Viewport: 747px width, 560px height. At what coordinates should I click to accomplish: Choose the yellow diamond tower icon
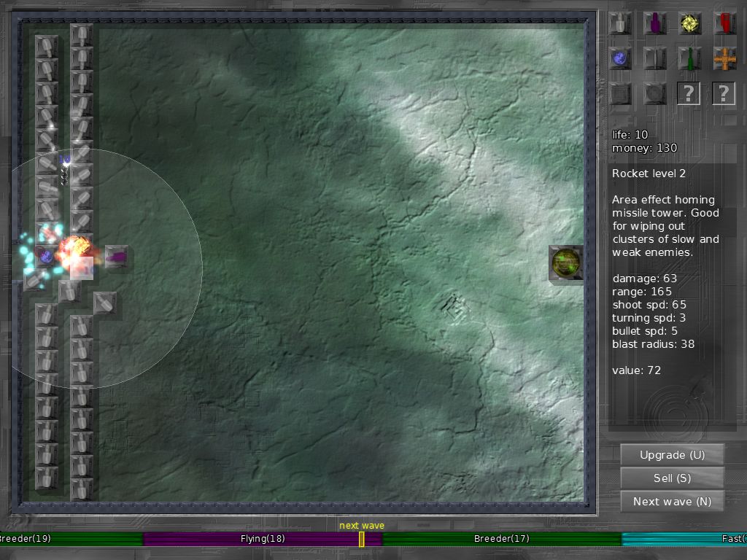(x=690, y=23)
